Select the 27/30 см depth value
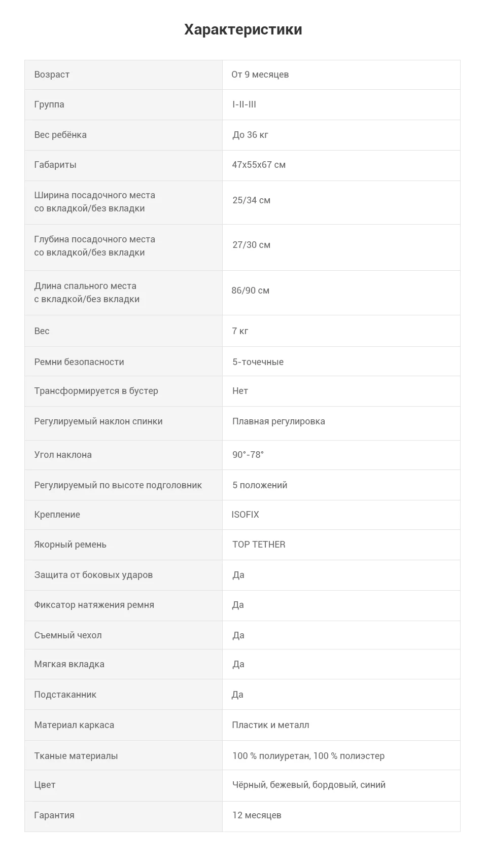 [x=251, y=245]
